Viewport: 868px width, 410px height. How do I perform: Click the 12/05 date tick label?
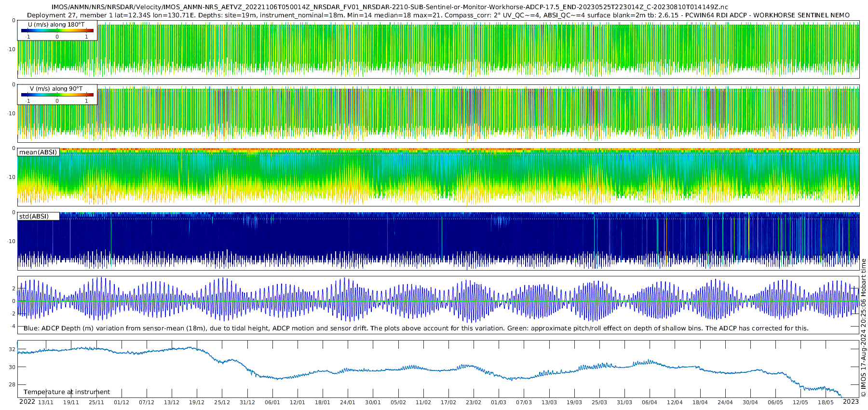point(800,402)
